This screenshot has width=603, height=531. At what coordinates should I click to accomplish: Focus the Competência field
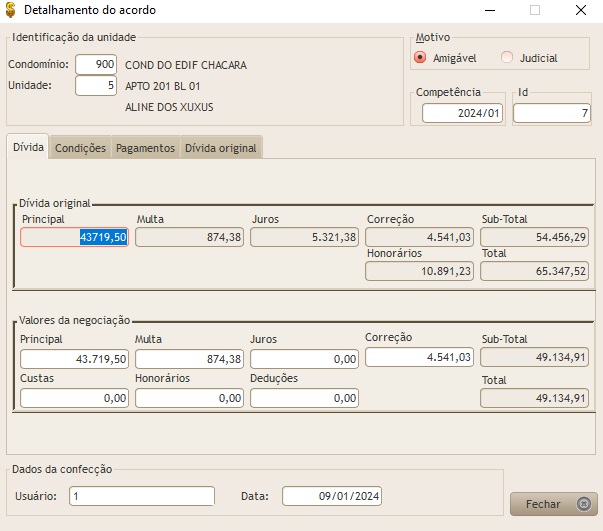(461, 114)
